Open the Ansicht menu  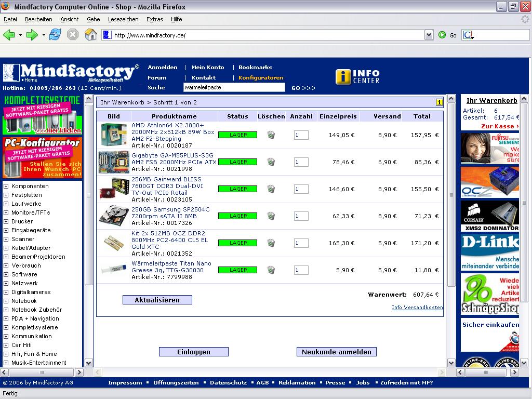[x=69, y=19]
